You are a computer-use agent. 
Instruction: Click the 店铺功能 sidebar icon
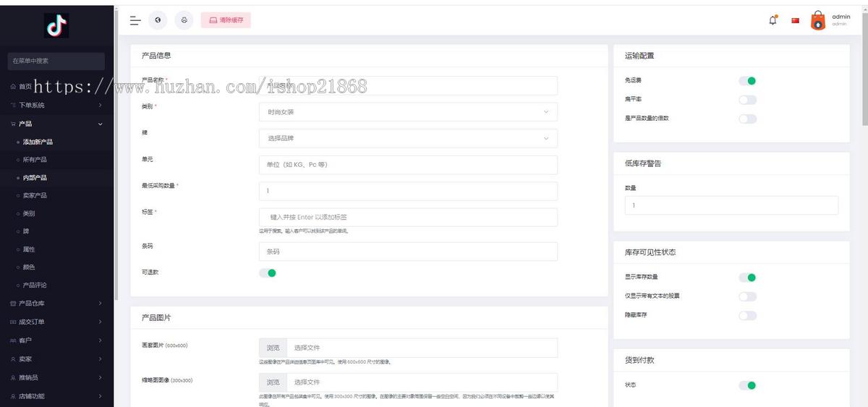coord(13,396)
